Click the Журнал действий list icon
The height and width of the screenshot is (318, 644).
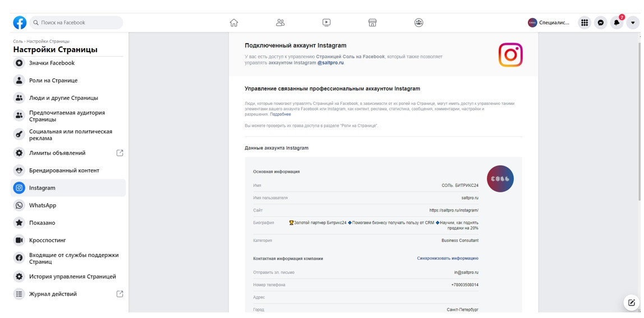(19, 294)
